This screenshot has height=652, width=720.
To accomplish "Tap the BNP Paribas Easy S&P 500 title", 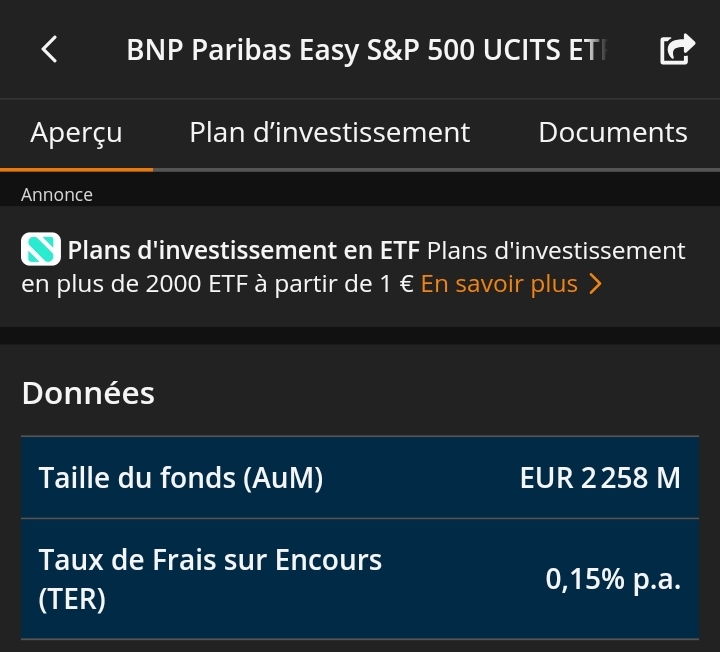I will 366,50.
